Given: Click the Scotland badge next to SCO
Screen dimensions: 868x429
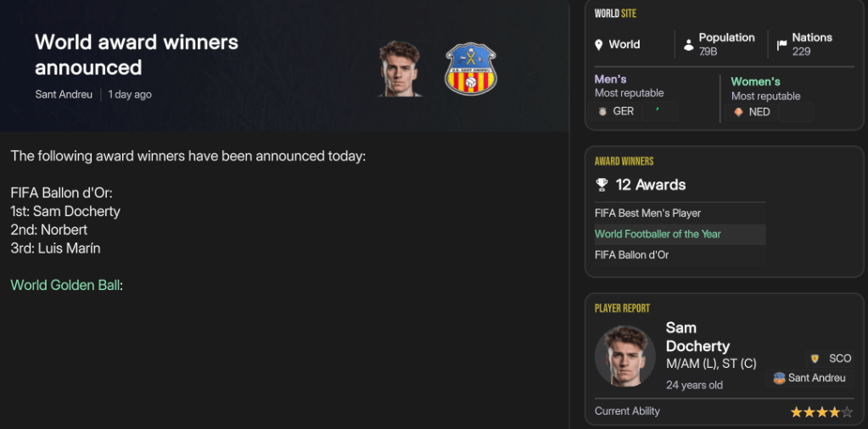Looking at the screenshot, I should click(815, 359).
